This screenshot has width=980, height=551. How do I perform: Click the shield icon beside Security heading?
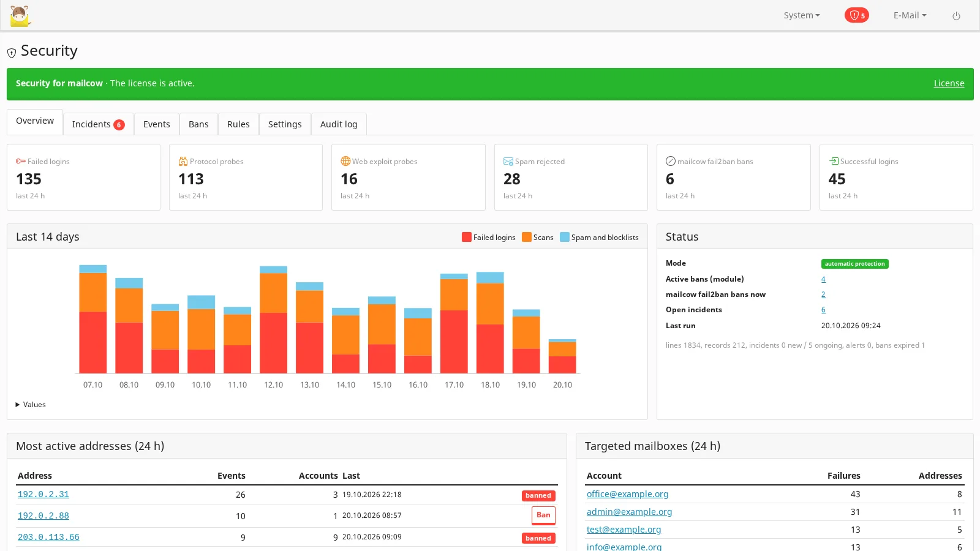pyautogui.click(x=12, y=53)
